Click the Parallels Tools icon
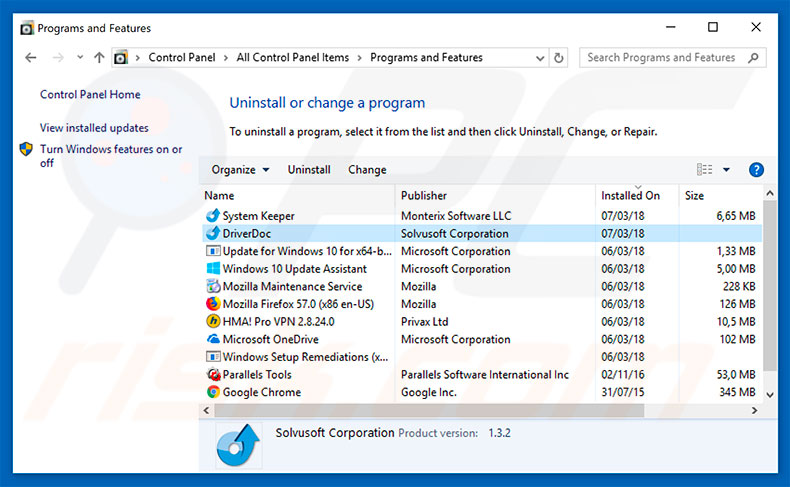Screen dimensions: 790x487 pos(213,374)
